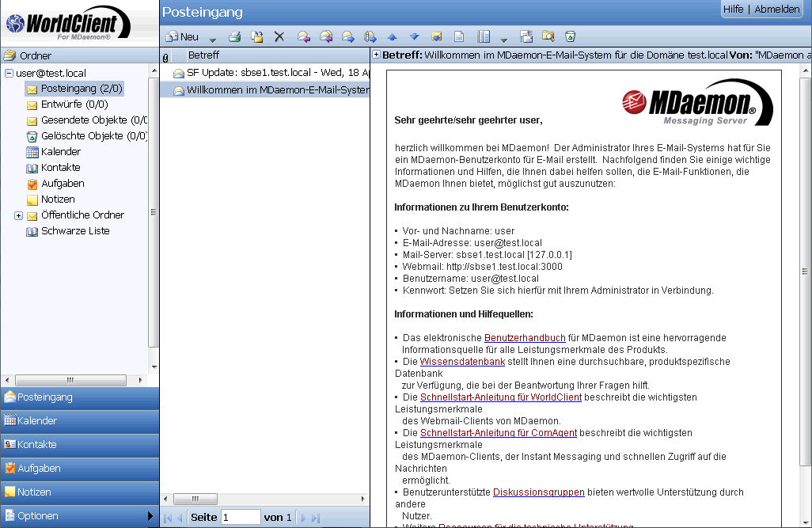
Task: Click the blue down arrow toolbar icon
Action: 414,36
